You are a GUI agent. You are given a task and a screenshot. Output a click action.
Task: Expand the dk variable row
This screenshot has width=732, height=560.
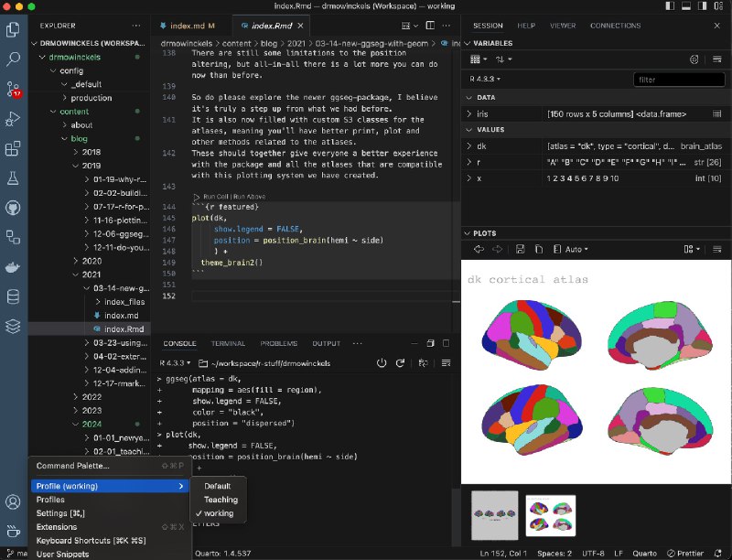tap(469, 146)
